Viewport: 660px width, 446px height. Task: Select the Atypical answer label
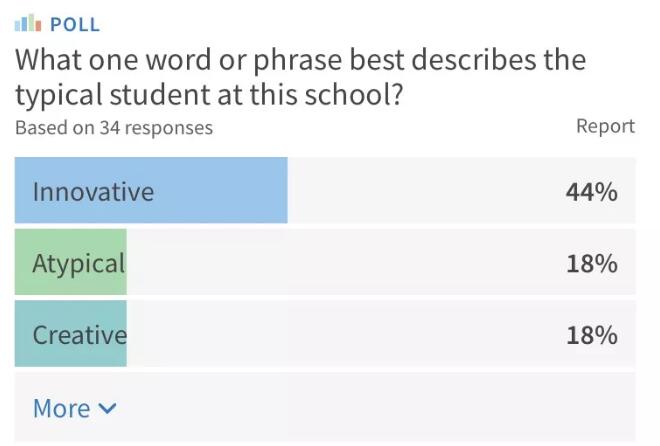pyautogui.click(x=79, y=263)
